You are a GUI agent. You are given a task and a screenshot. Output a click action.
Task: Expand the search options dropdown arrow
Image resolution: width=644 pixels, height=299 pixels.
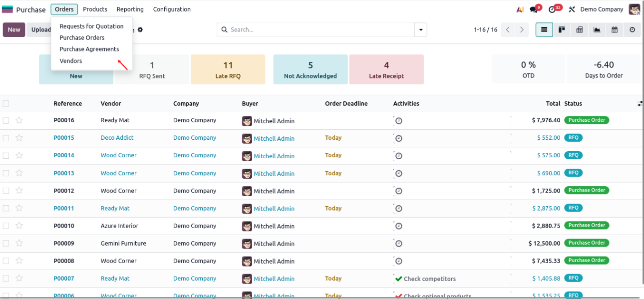[x=421, y=30]
